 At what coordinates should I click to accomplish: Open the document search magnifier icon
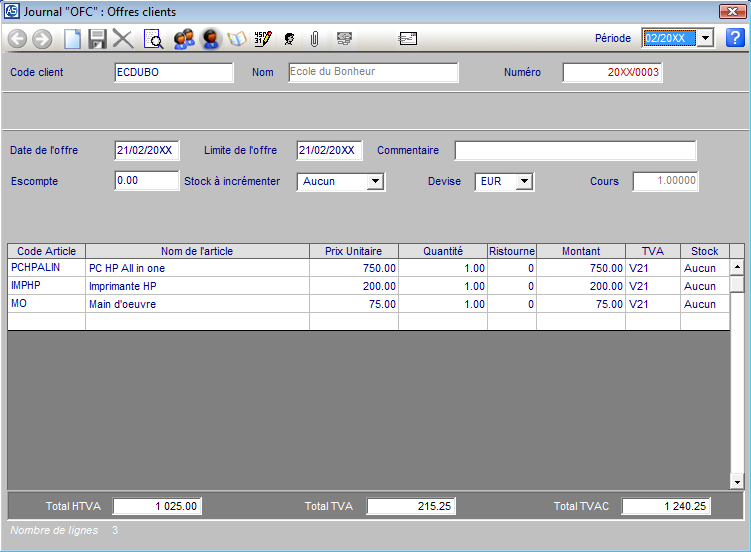(154, 39)
